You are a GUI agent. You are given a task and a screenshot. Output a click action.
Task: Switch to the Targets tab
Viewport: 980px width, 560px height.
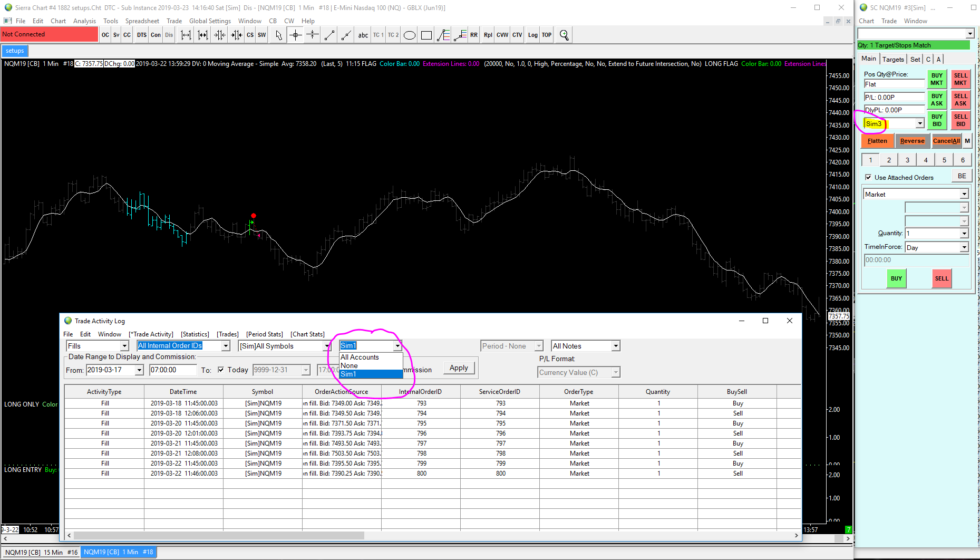[x=893, y=60]
